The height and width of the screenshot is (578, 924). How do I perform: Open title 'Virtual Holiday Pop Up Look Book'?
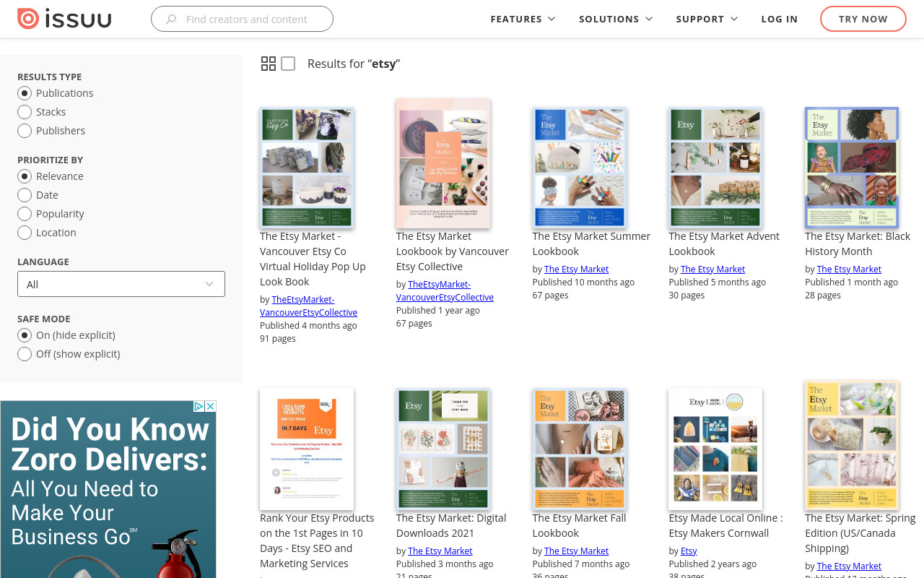[x=313, y=259]
